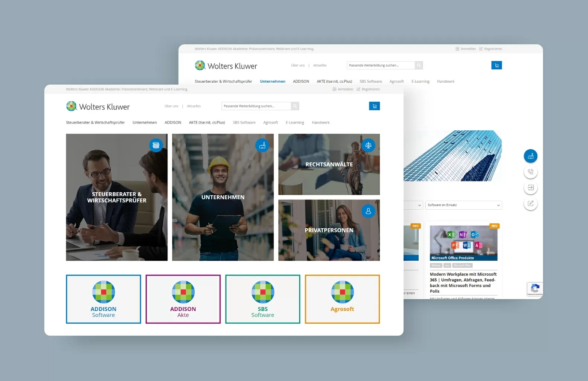This screenshot has height=381, width=588.
Task: Open the Unternehmen image tile
Action: click(223, 197)
